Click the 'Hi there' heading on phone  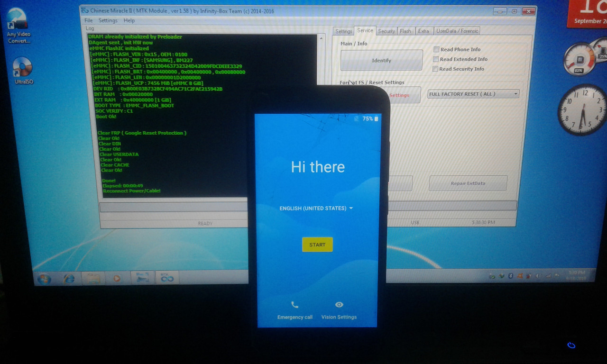pyautogui.click(x=318, y=167)
